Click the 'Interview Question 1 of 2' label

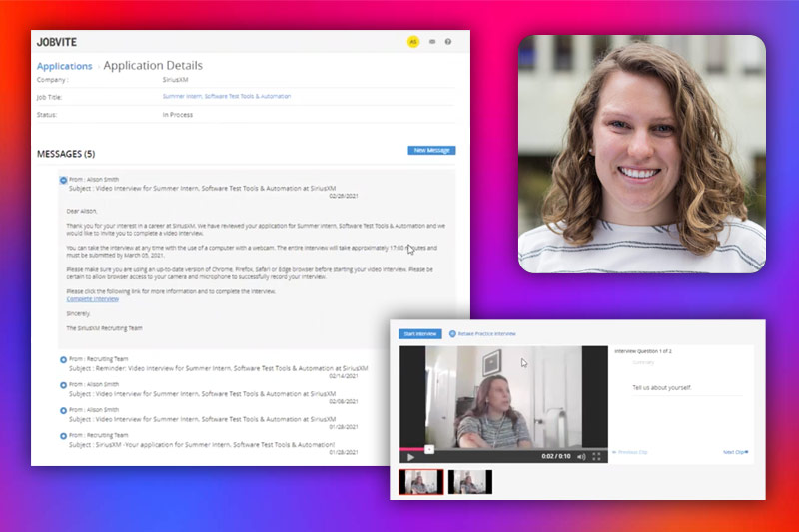coord(643,351)
